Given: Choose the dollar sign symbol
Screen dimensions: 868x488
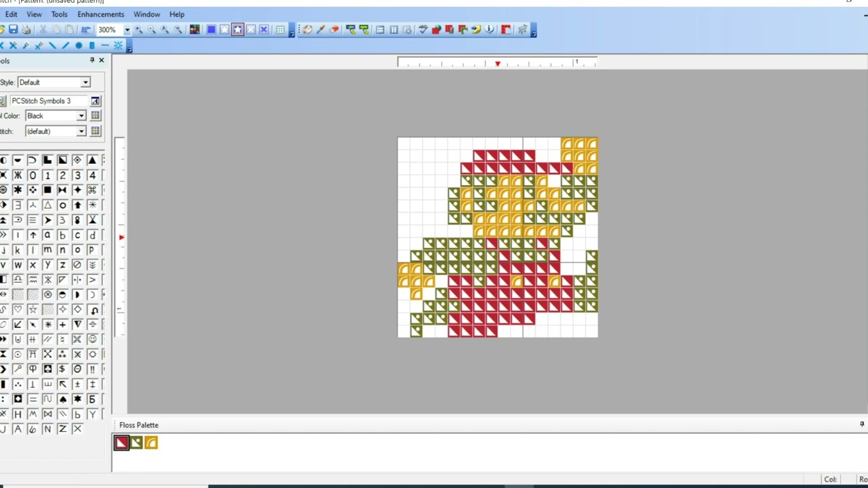Looking at the screenshot, I should click(x=62, y=369).
